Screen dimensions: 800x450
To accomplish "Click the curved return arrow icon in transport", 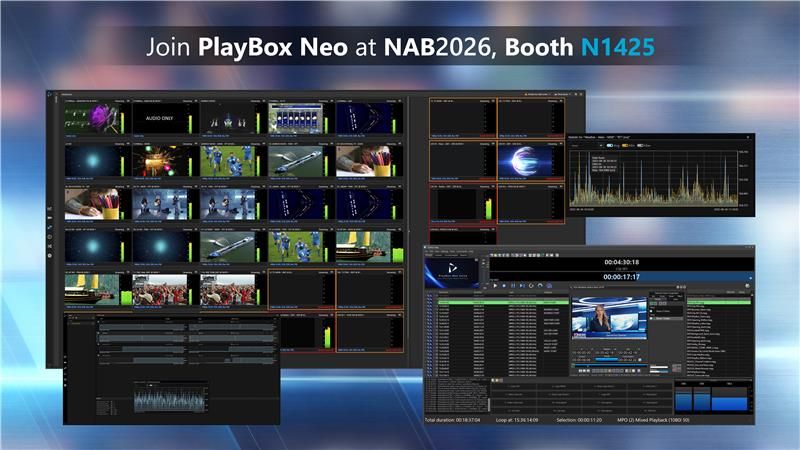I will coord(540,286).
